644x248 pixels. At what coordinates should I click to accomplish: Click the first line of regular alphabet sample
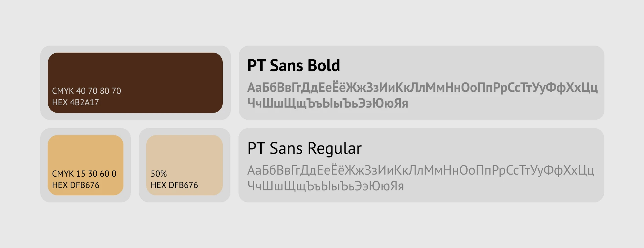pos(421,170)
